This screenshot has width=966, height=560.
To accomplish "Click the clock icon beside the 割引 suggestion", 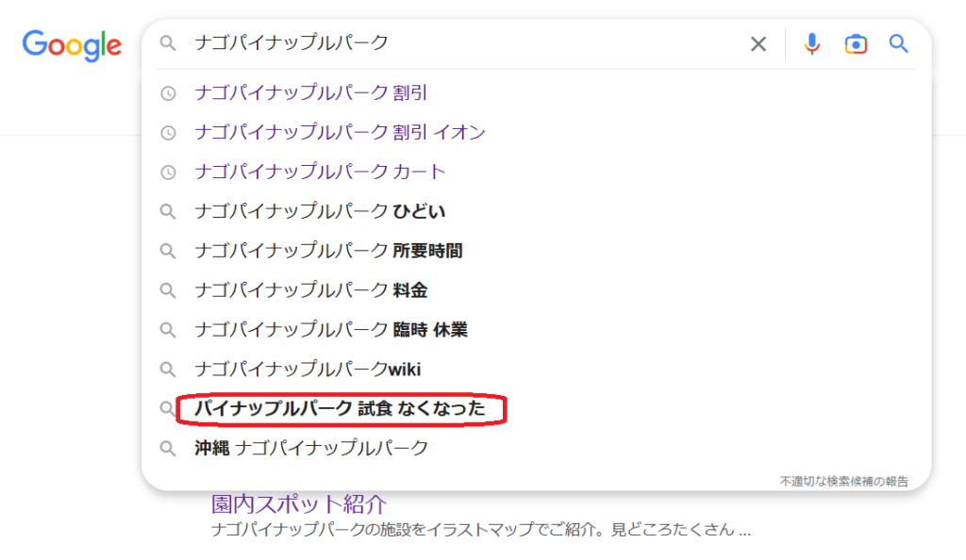I will 168,93.
